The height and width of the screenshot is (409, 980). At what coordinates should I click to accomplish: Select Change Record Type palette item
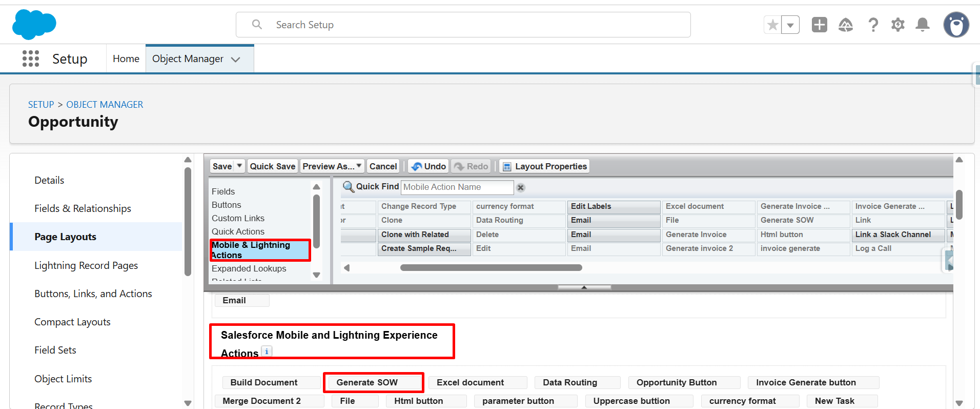click(x=424, y=206)
